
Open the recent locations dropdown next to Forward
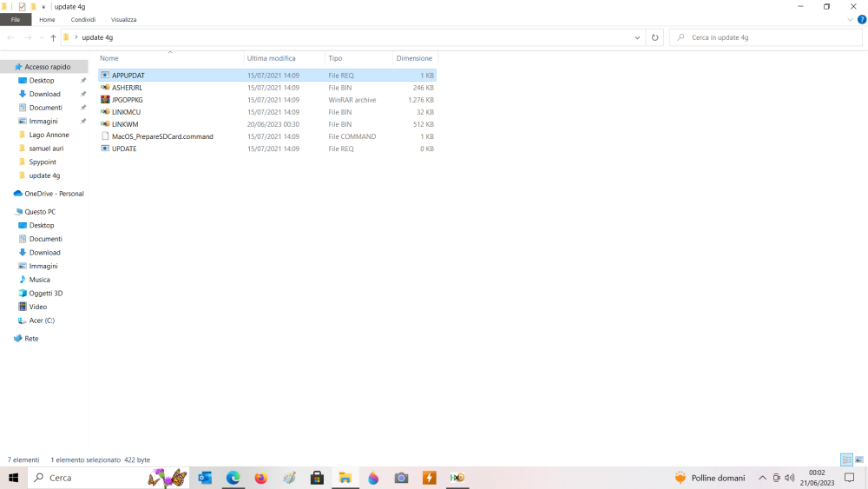[41, 37]
